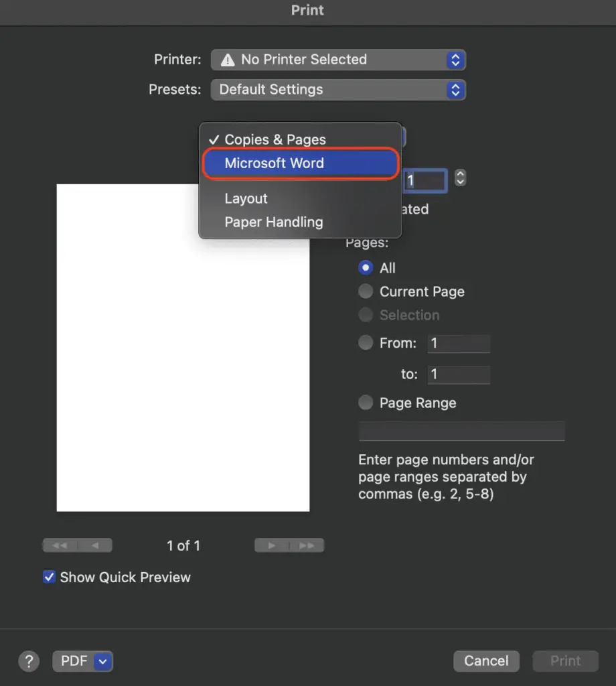616x686 pixels.
Task: Choose Copies & Pages in the menu
Action: pos(300,139)
